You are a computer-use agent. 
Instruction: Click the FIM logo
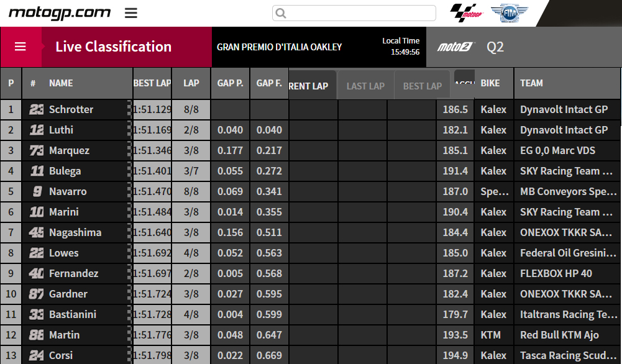(509, 12)
